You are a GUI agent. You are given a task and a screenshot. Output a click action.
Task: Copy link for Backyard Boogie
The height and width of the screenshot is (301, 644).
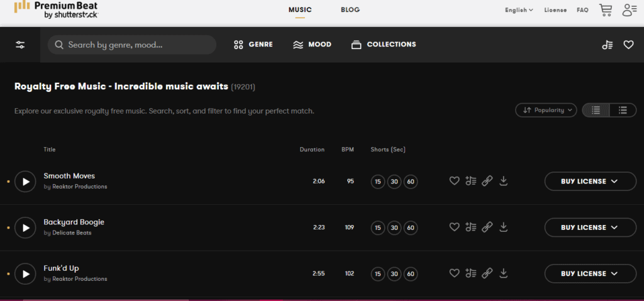[x=487, y=227]
